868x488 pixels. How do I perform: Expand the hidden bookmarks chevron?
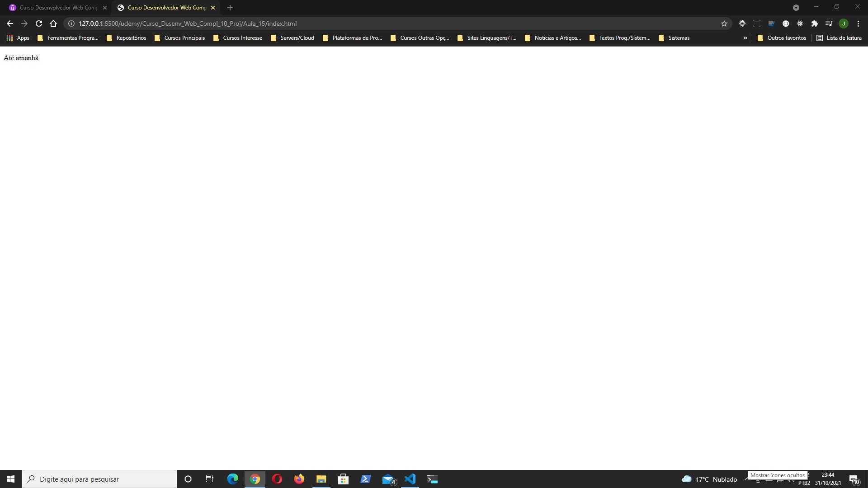[x=745, y=38]
